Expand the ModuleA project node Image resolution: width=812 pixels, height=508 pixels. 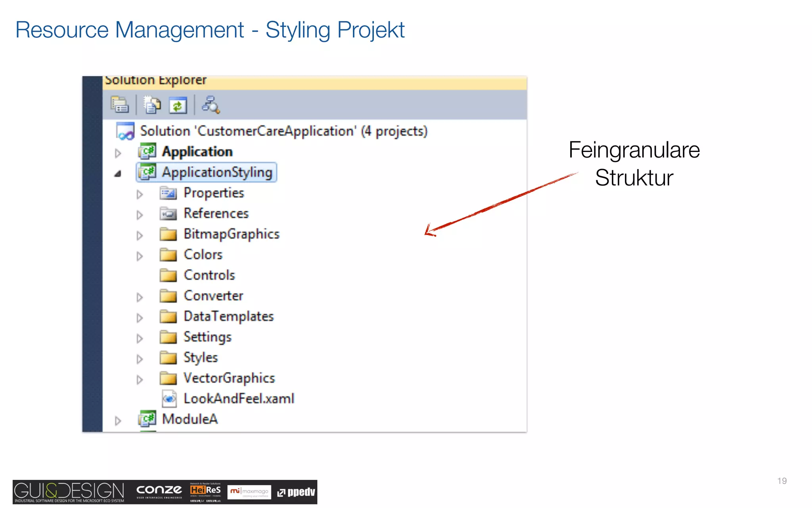pyautogui.click(x=118, y=421)
